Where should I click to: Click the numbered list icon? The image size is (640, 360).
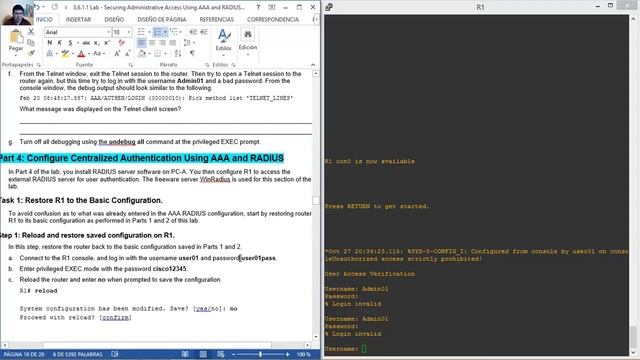click(158, 32)
